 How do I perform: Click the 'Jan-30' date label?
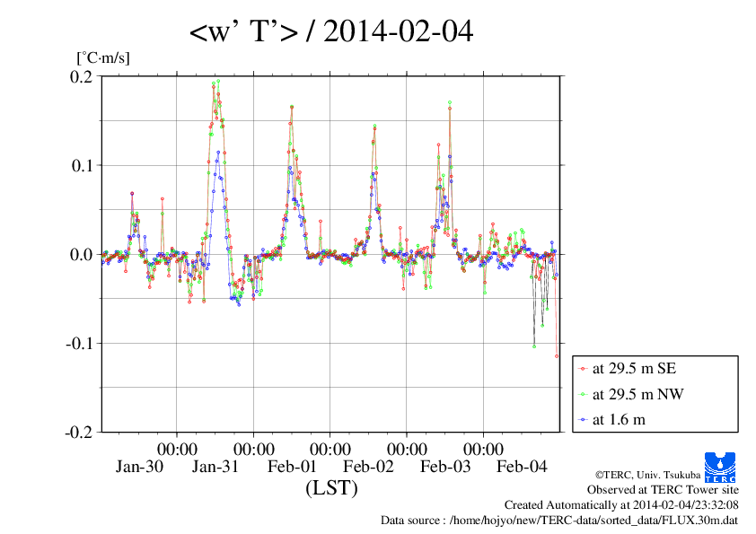[x=139, y=467]
